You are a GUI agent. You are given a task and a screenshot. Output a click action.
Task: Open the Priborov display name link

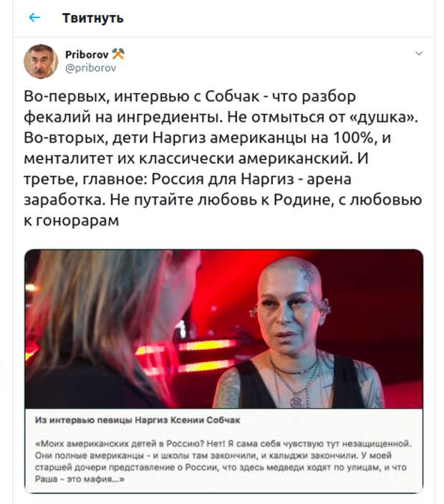[87, 54]
